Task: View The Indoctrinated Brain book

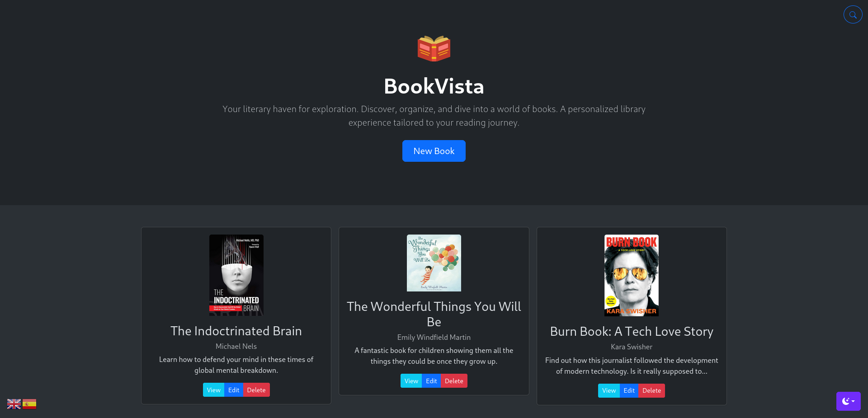Action: coord(213,390)
